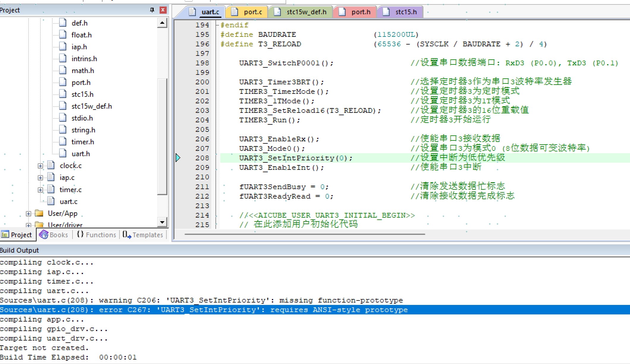Pin the Project panel with pushpin icon

[x=152, y=10]
